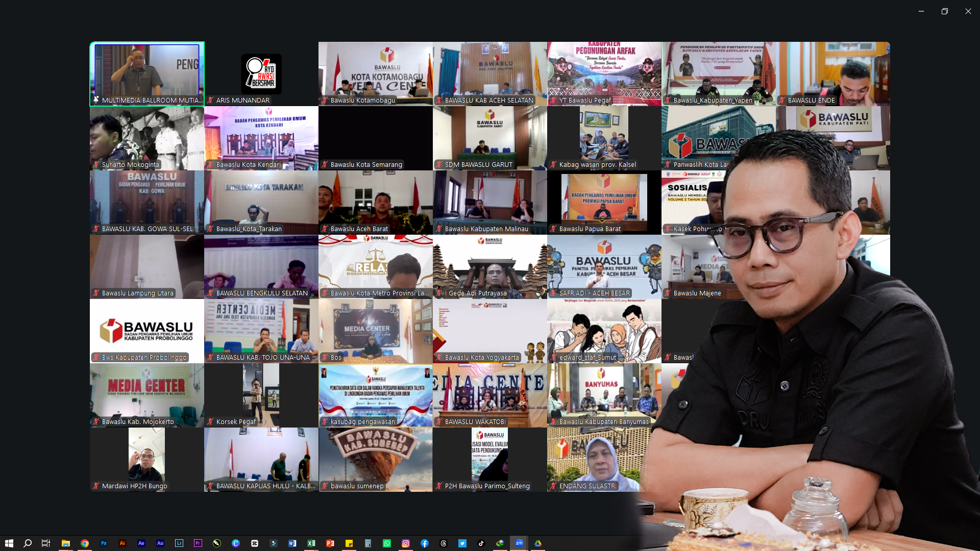
Task: Click the name label 'Bawaslu_Kota_Tarakan'
Action: 249,229
